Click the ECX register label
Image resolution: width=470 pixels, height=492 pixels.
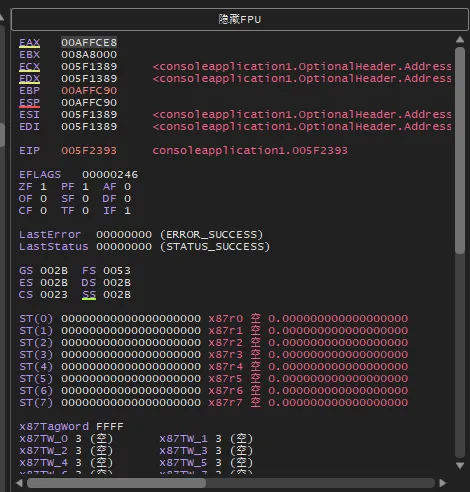coord(29,67)
